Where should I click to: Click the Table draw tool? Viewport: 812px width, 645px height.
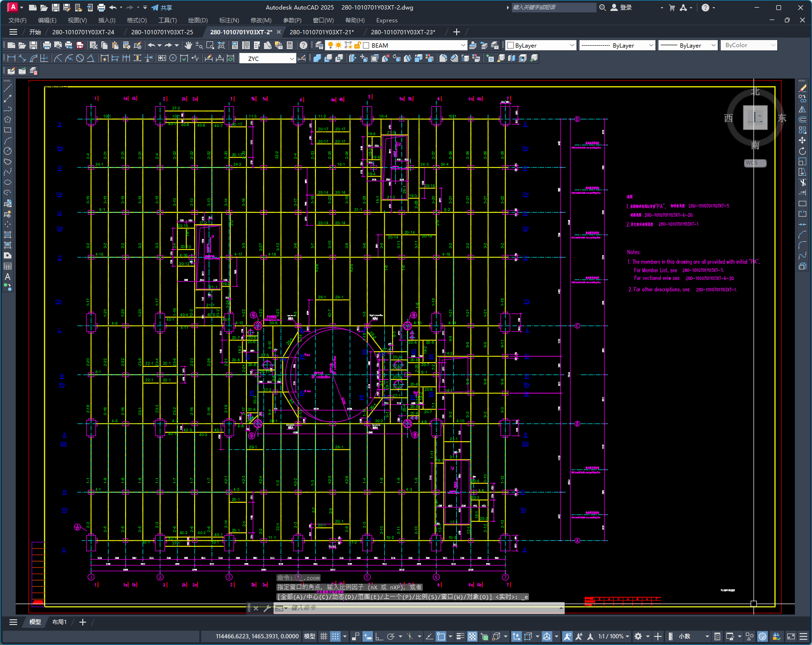click(8, 266)
